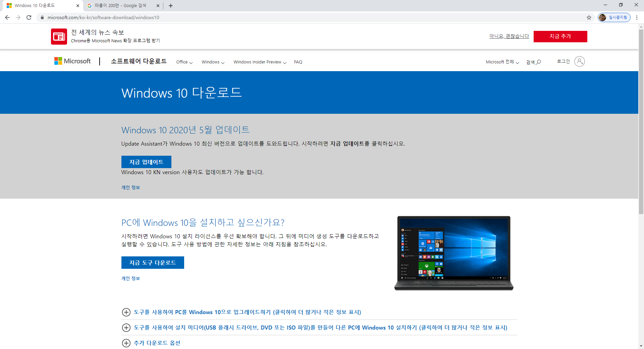The image size is (644, 349).
Task: Reload the page with refresh icon
Action: point(29,17)
